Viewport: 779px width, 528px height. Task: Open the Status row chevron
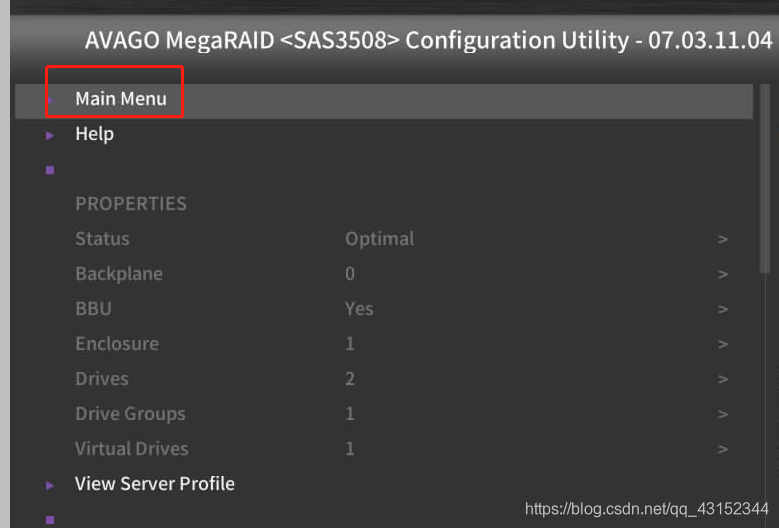tap(723, 239)
